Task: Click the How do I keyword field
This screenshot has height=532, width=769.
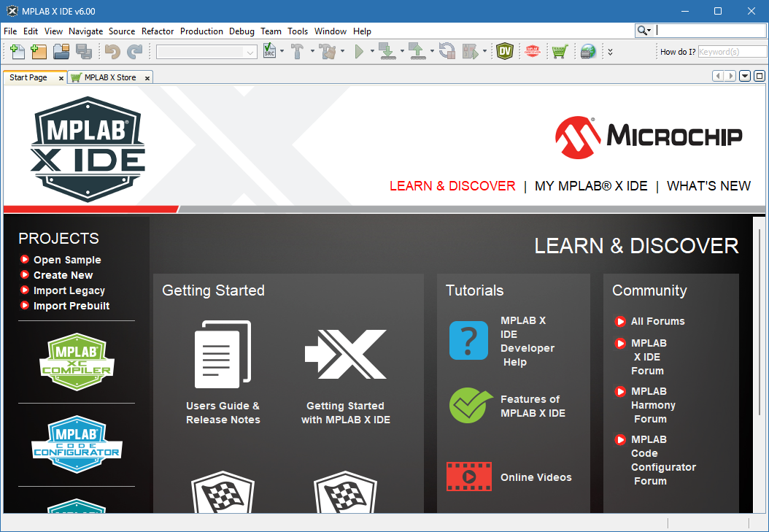Action: (x=733, y=52)
